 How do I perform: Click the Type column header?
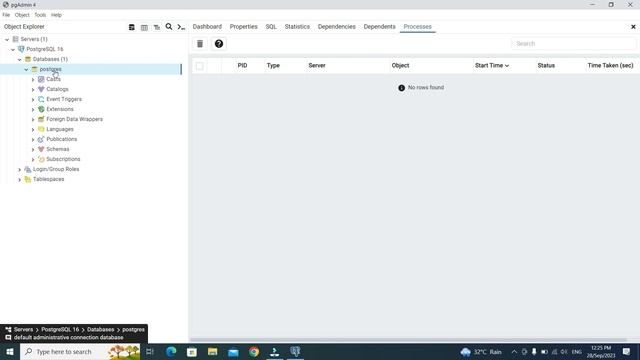point(273,65)
